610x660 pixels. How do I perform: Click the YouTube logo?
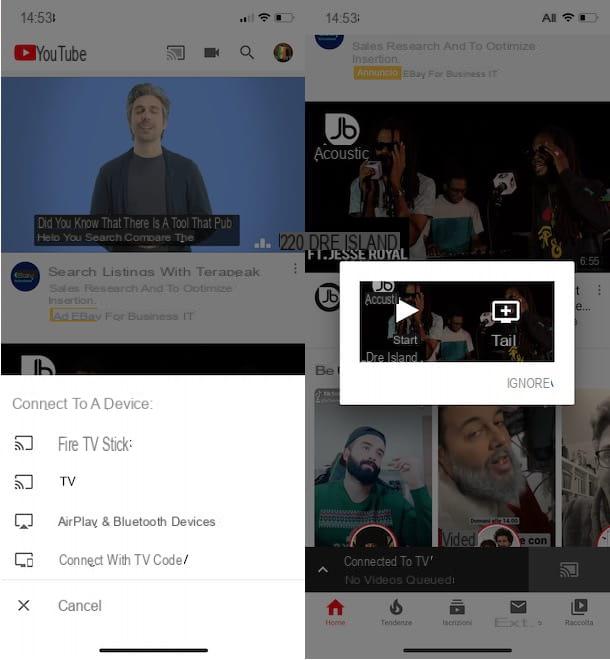(50, 53)
